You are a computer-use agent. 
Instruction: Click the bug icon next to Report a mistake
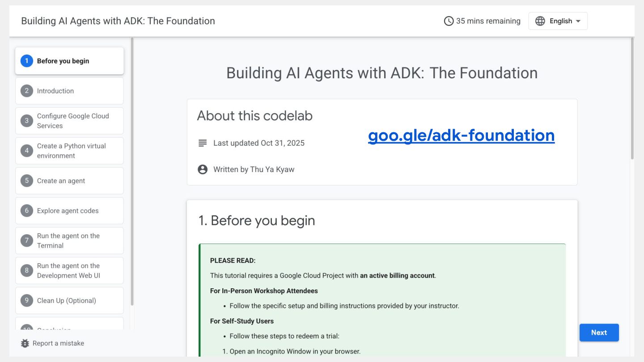point(25,343)
